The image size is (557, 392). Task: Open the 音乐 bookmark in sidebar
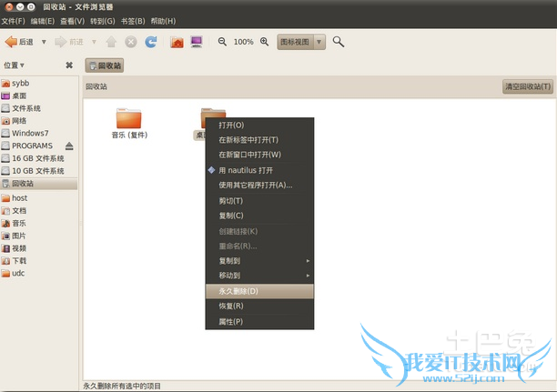point(39,223)
